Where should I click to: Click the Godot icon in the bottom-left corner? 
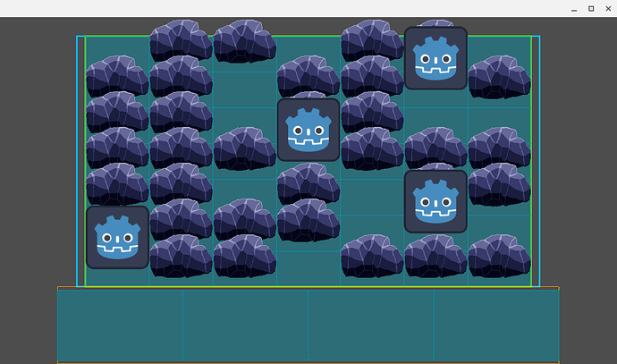tap(117, 237)
